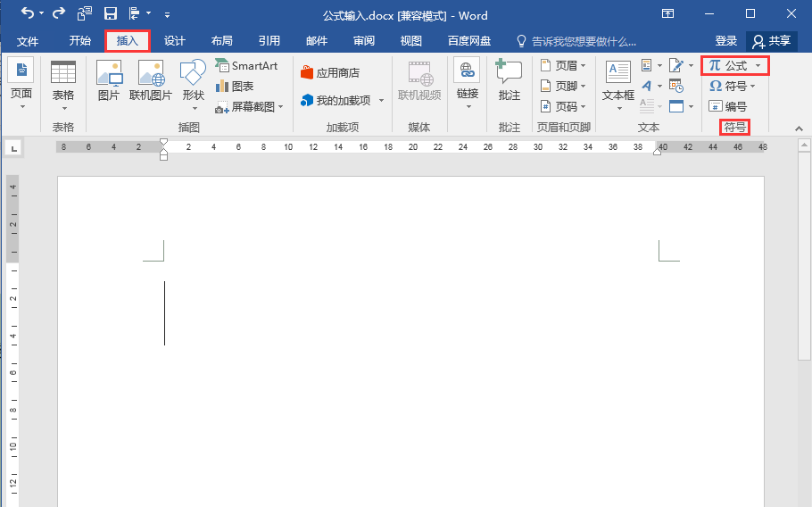812x507 pixels.
Task: Open the 文件 menu tab
Action: tap(28, 41)
